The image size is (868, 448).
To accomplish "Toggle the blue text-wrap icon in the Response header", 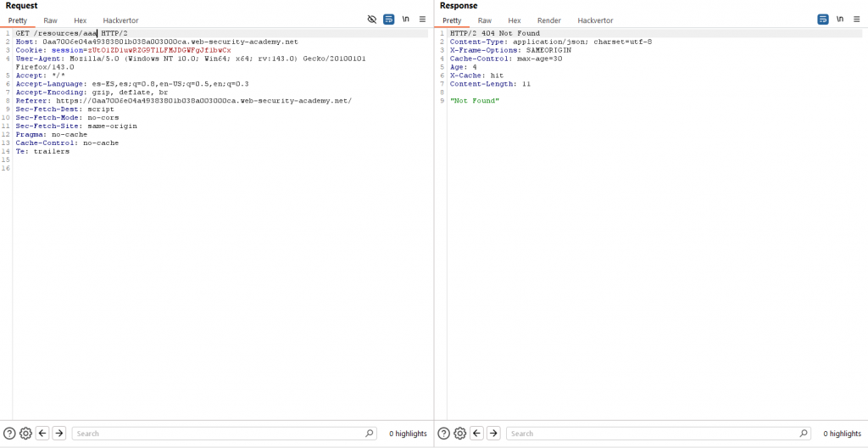I will coord(822,19).
